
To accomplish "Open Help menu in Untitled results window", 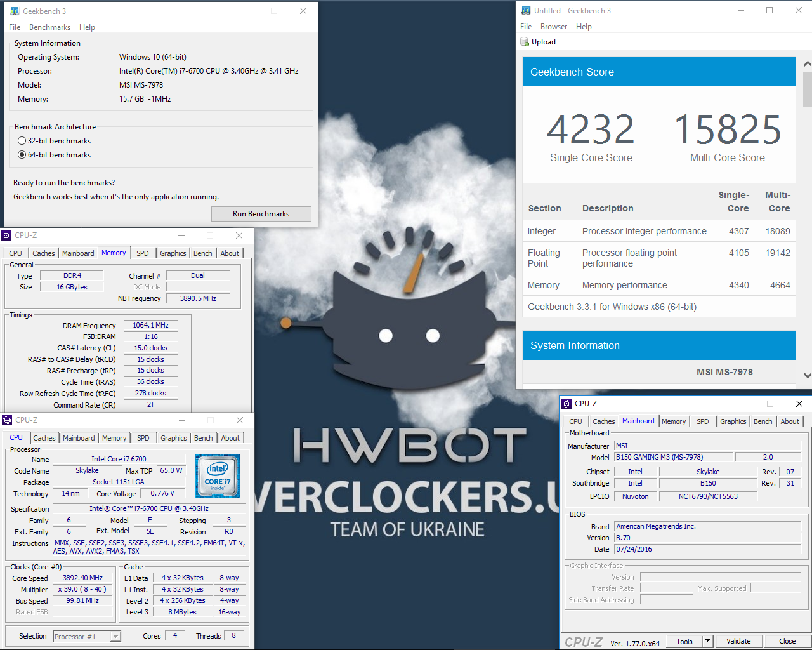I will [x=584, y=27].
